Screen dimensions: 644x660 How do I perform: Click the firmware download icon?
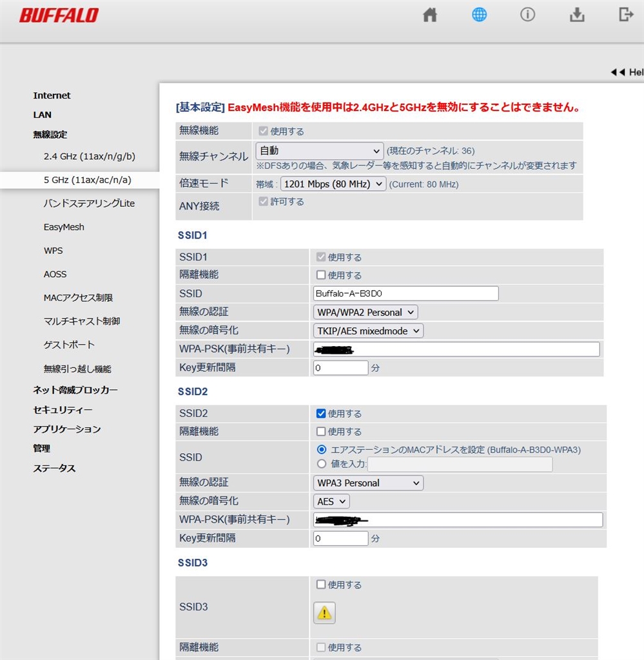point(577,15)
